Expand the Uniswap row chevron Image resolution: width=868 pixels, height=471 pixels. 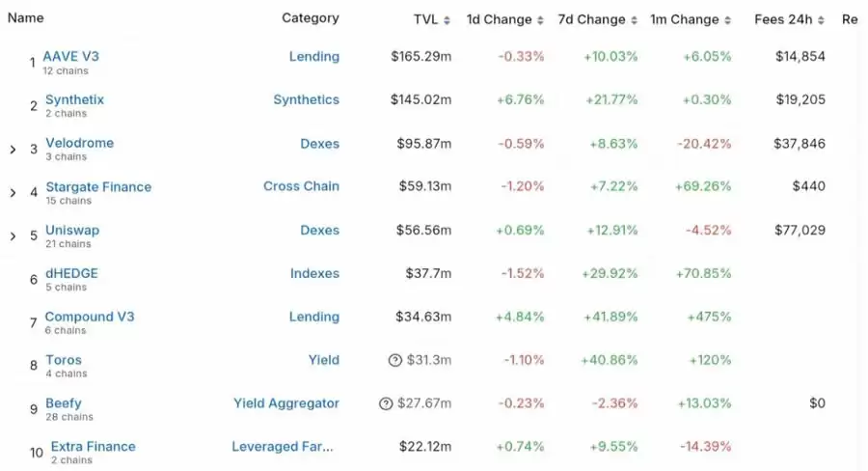(13, 236)
